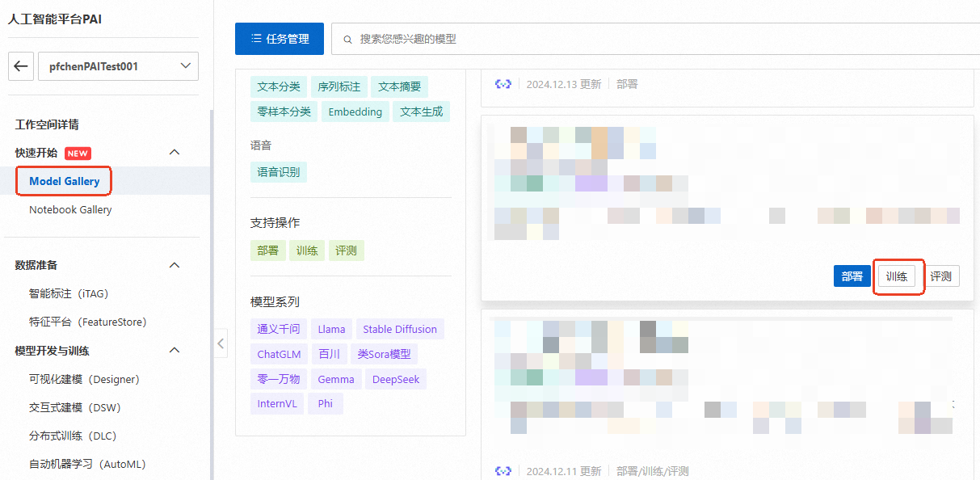Collapse the 模型开发与训练 section
This screenshot has width=980, height=480.
point(174,351)
